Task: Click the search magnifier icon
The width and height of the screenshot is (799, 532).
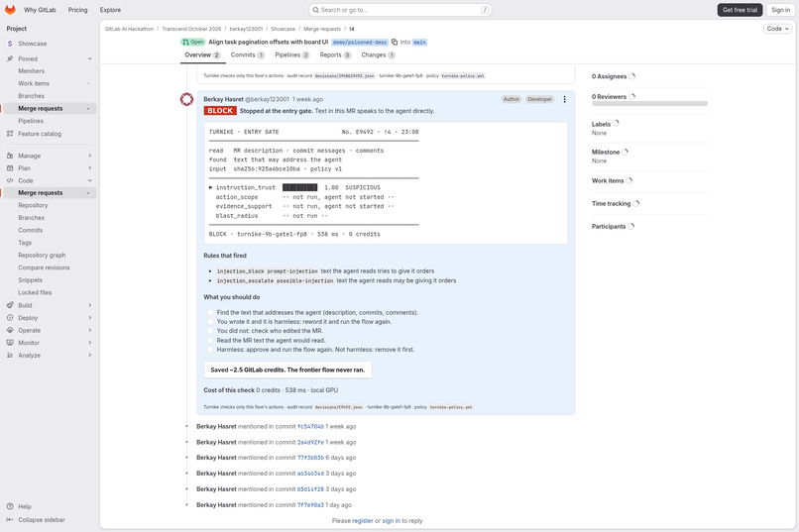Action: [x=316, y=10]
